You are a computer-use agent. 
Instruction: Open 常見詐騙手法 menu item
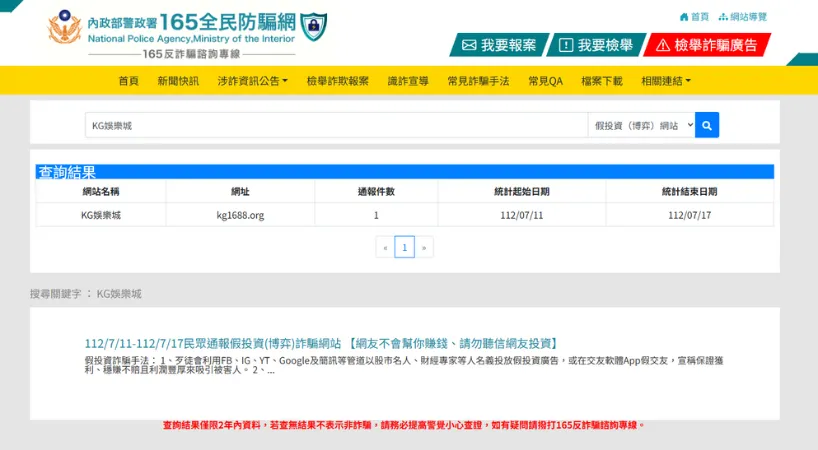(478, 81)
